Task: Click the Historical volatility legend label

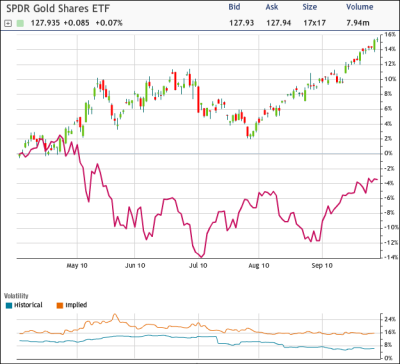Action: click(x=28, y=305)
